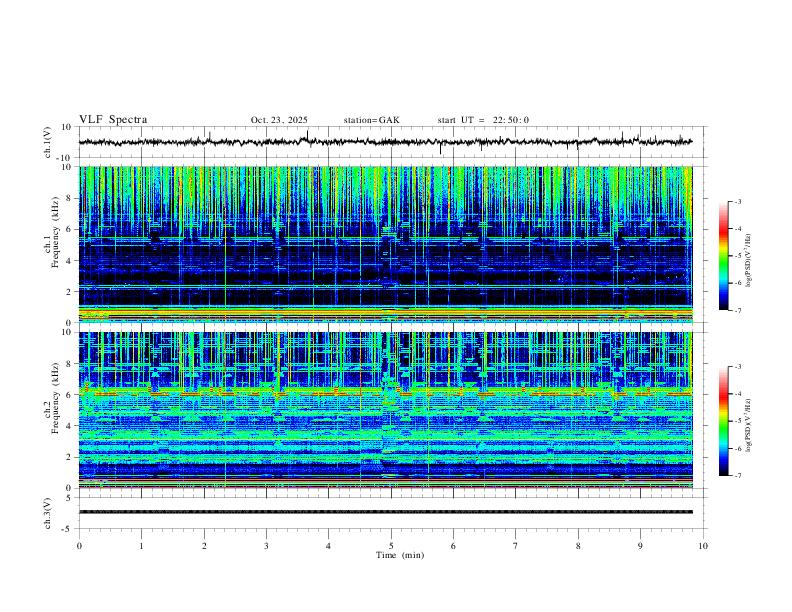
Task: Select the "start UT = 22:50:0" text
Action: (x=483, y=120)
